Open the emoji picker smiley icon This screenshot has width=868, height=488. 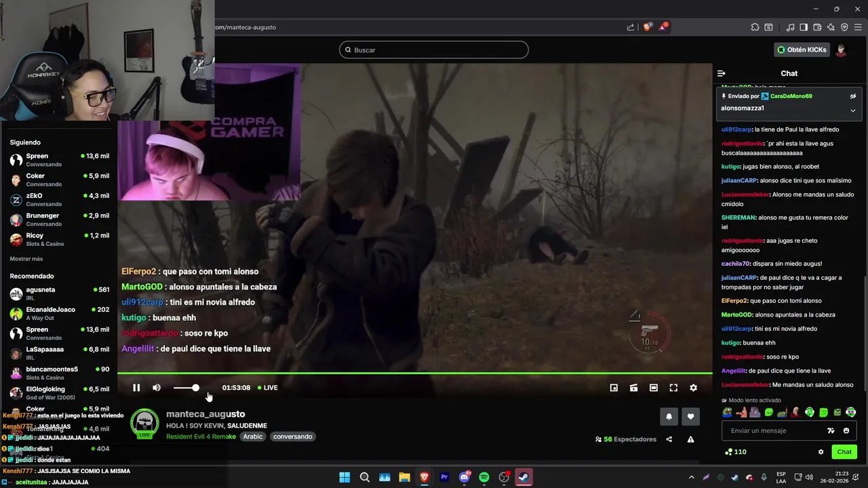click(x=846, y=430)
